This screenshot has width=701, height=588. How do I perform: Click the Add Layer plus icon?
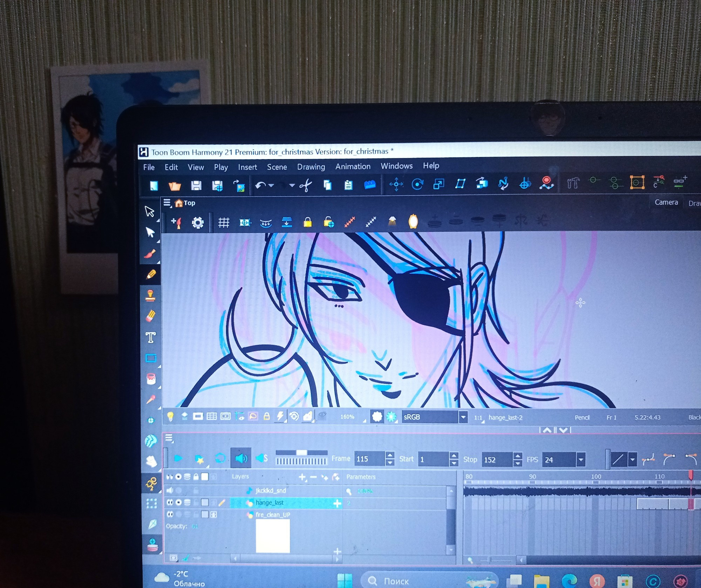click(x=302, y=477)
